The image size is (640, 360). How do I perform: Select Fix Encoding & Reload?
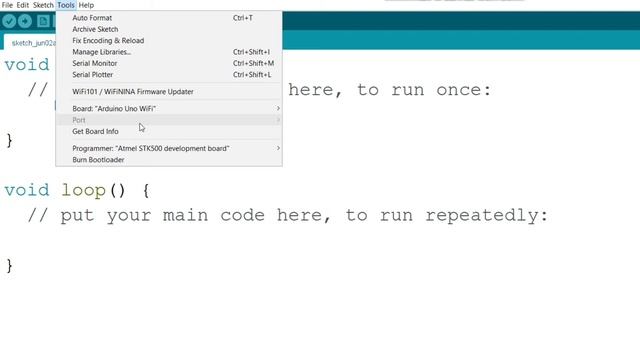tap(169, 41)
